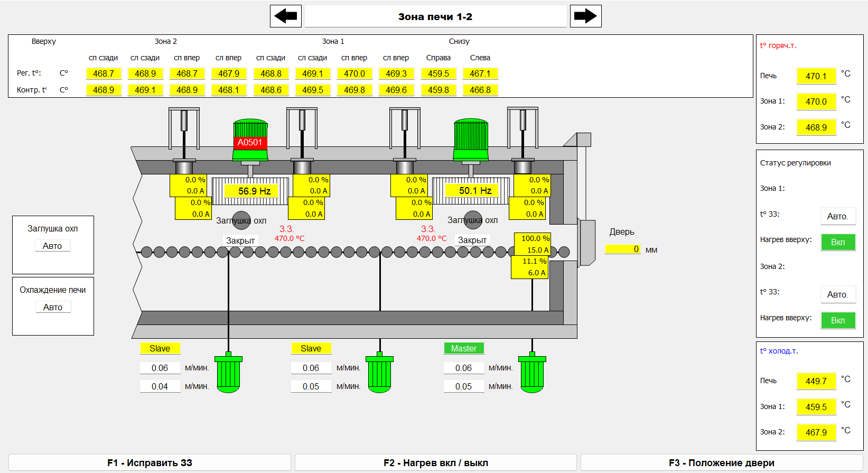Image resolution: width=868 pixels, height=473 pixels.
Task: Select the furnace door on right side
Action: (587, 243)
